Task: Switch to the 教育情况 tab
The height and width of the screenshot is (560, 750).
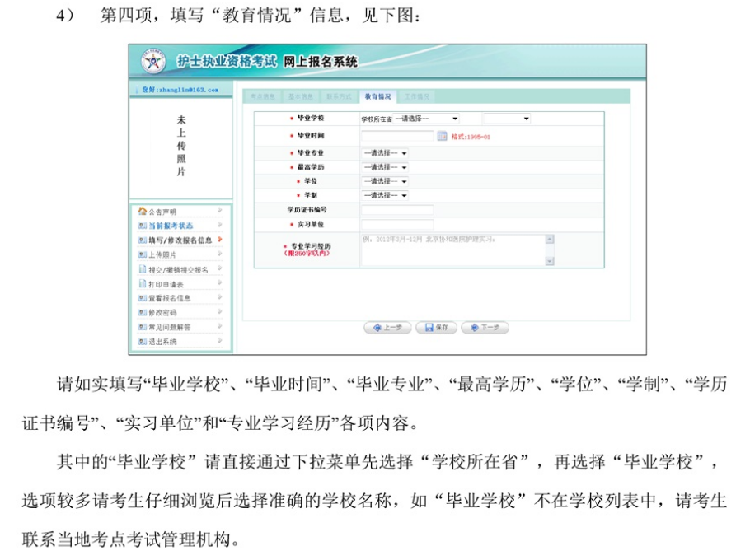Action: (377, 96)
